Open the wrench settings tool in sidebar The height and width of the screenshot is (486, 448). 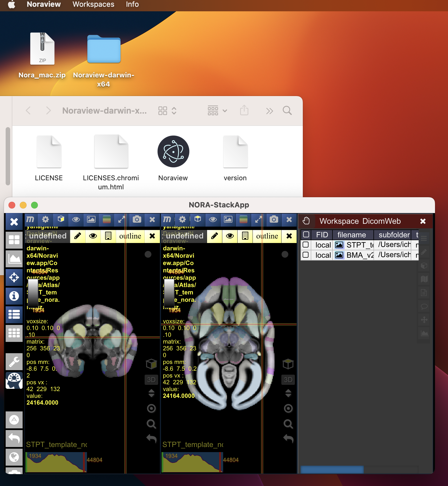click(x=14, y=361)
